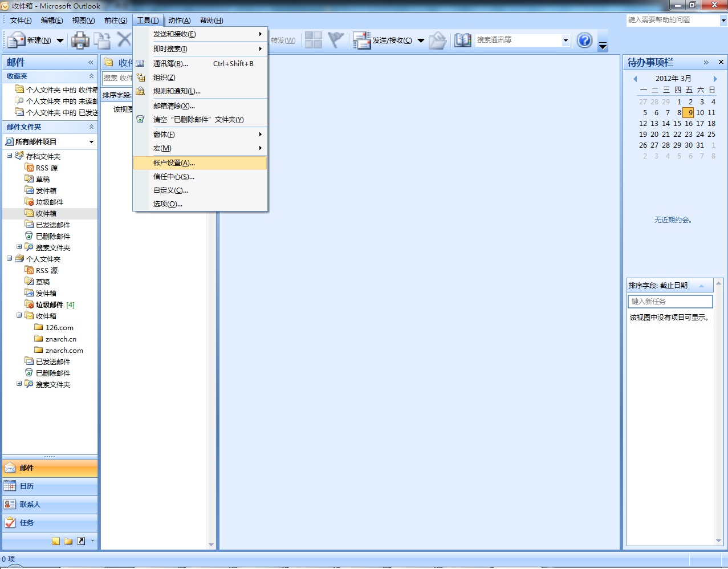Choose 选项 from the Tools menu
This screenshot has height=569, width=728.
click(x=200, y=204)
